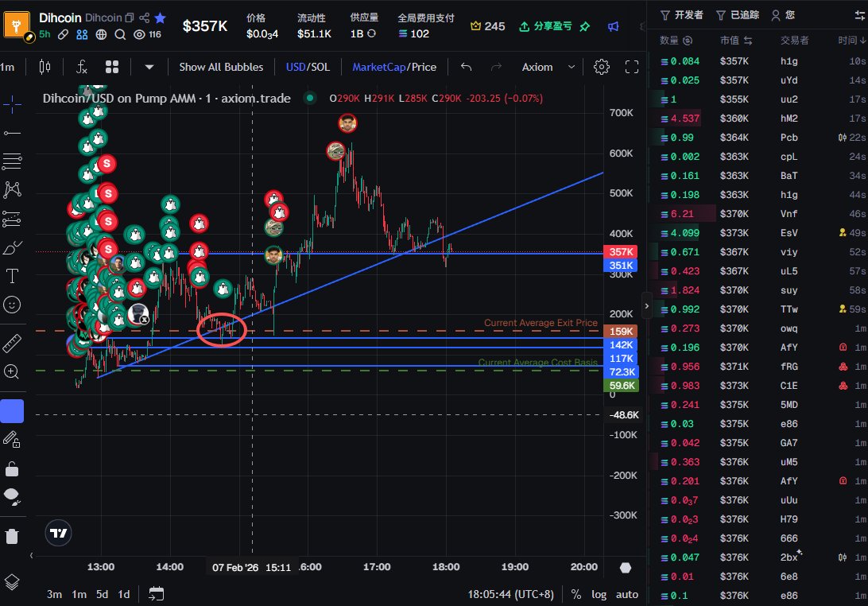The height and width of the screenshot is (606, 868).
Task: Click the crown 245 holders indicator
Action: click(487, 26)
